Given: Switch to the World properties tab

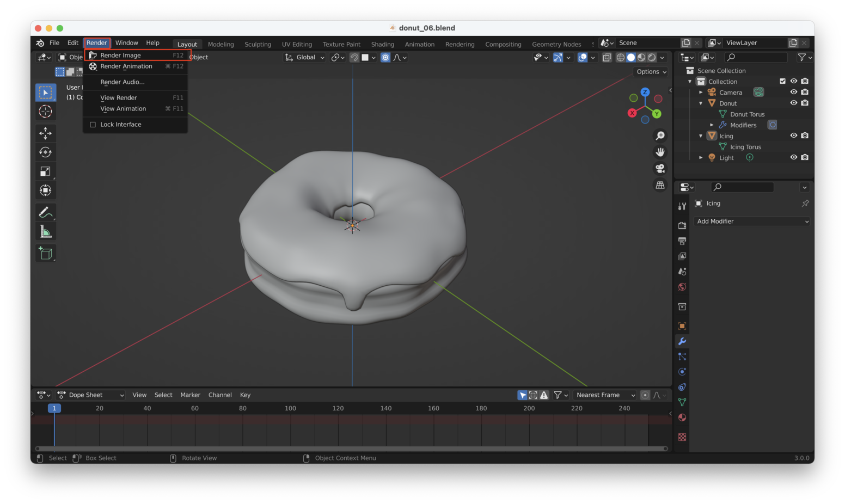Looking at the screenshot, I should tap(682, 287).
